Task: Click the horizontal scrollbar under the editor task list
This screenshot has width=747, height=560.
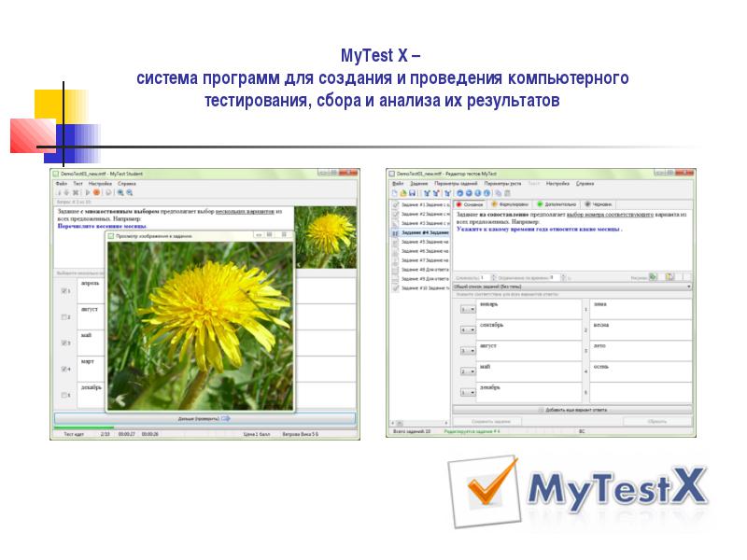Action: coord(419,423)
